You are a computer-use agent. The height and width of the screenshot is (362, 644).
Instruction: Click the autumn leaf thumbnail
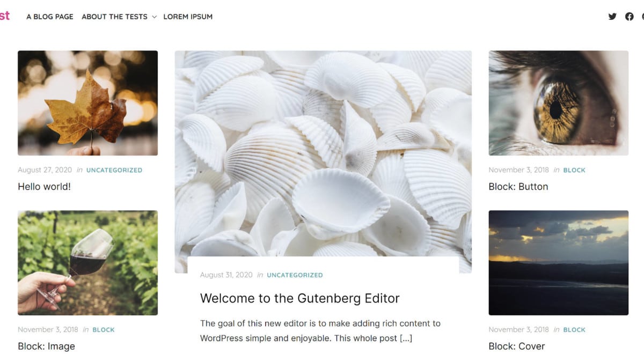pos(88,103)
